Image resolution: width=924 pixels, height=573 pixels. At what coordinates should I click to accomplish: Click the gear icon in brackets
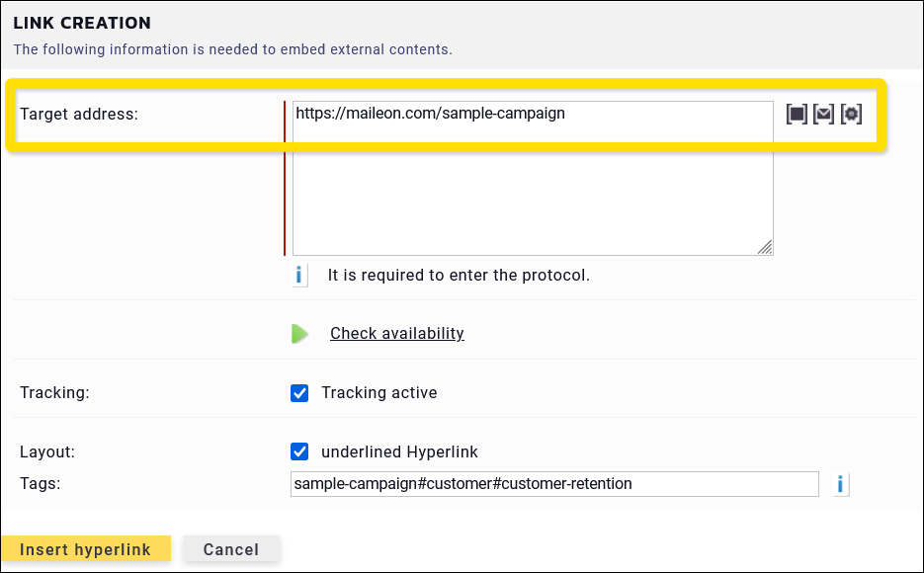[851, 115]
